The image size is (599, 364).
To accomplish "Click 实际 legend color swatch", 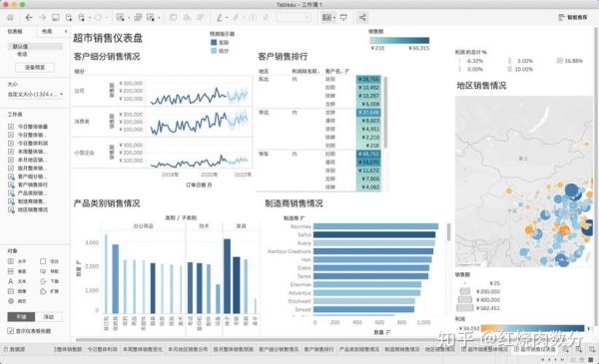I will pos(214,42).
